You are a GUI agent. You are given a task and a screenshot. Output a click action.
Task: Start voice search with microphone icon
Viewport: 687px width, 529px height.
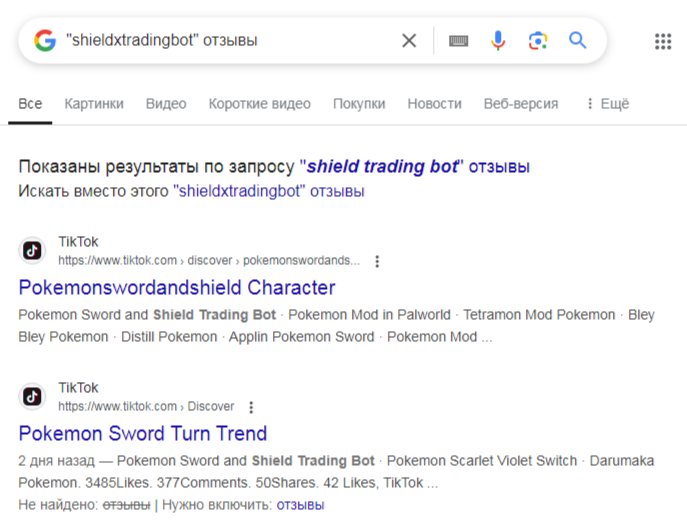click(x=498, y=41)
